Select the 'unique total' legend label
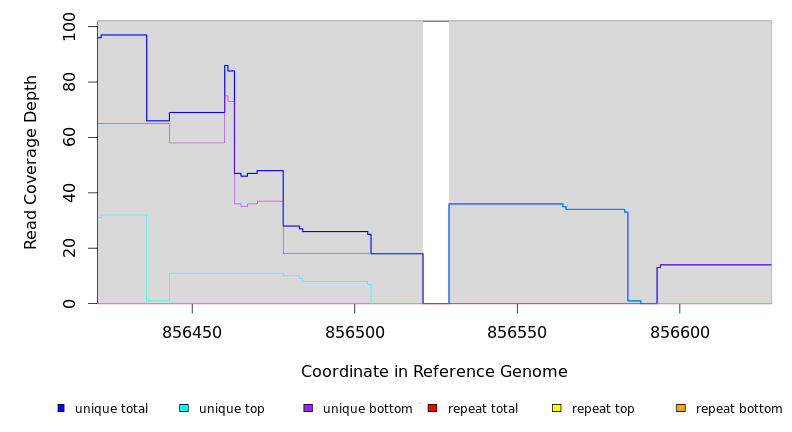792x432 pixels. point(111,409)
